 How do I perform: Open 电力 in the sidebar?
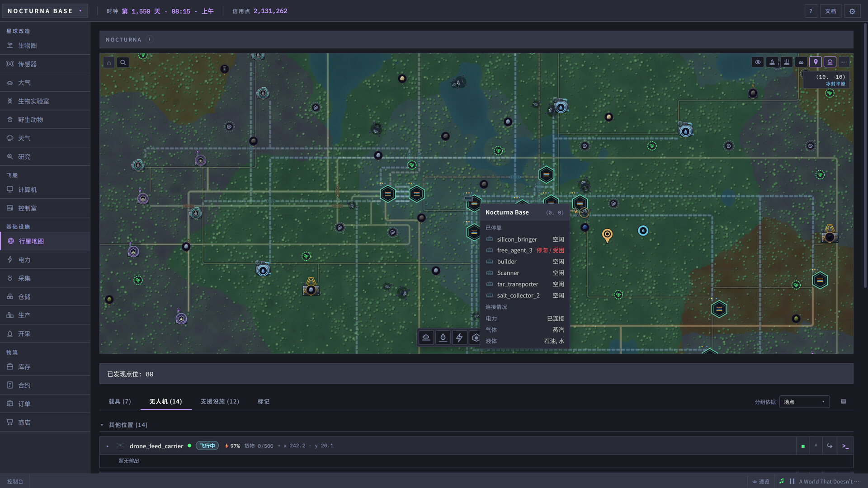pos(45,260)
